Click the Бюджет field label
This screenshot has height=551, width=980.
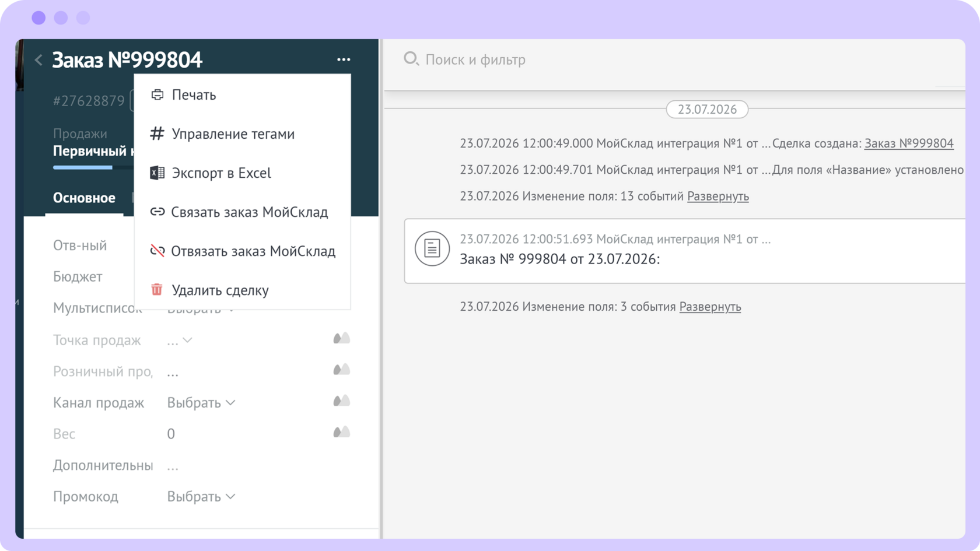coord(78,277)
